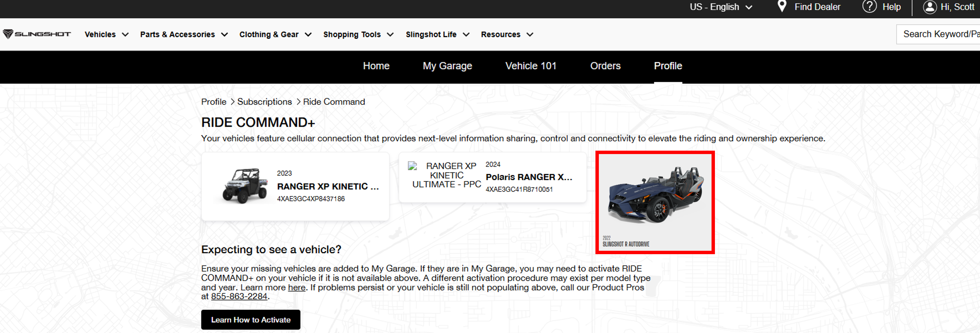Click the Slingshot logo
Image resolution: width=980 pixels, height=333 pixels.
[x=37, y=34]
